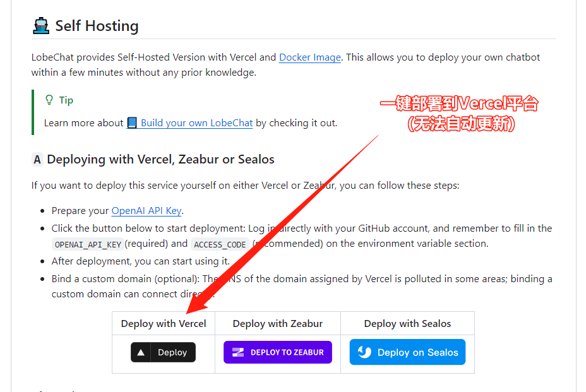Image resolution: width=586 pixels, height=392 pixels.
Task: Open Build your own LobeChat link
Action: (196, 123)
